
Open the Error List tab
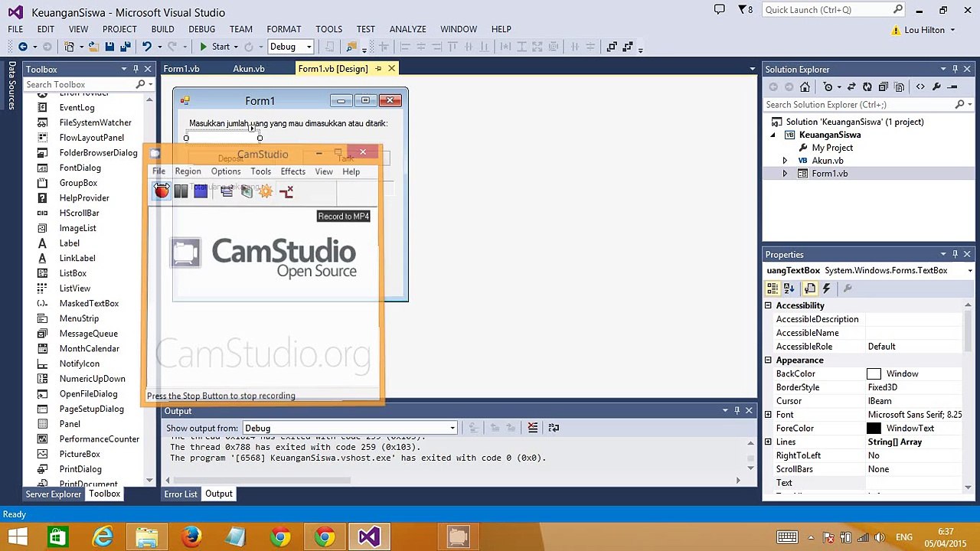181,494
